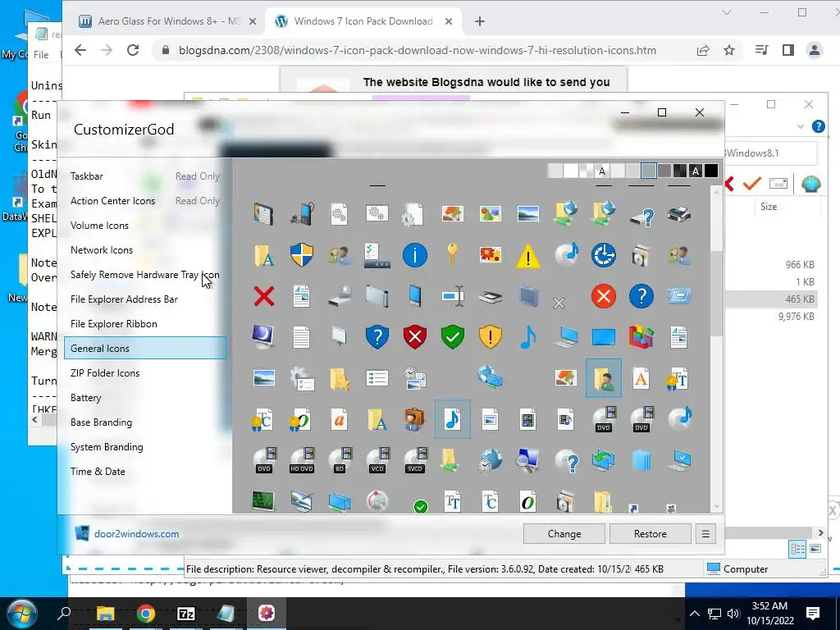
Task: Select the yellow warning triangle icon
Action: pyautogui.click(x=527, y=256)
